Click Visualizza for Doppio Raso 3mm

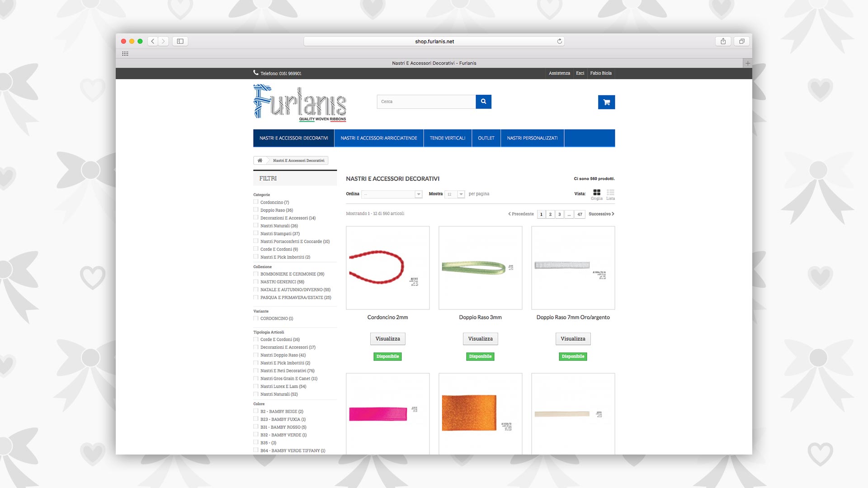coord(480,339)
